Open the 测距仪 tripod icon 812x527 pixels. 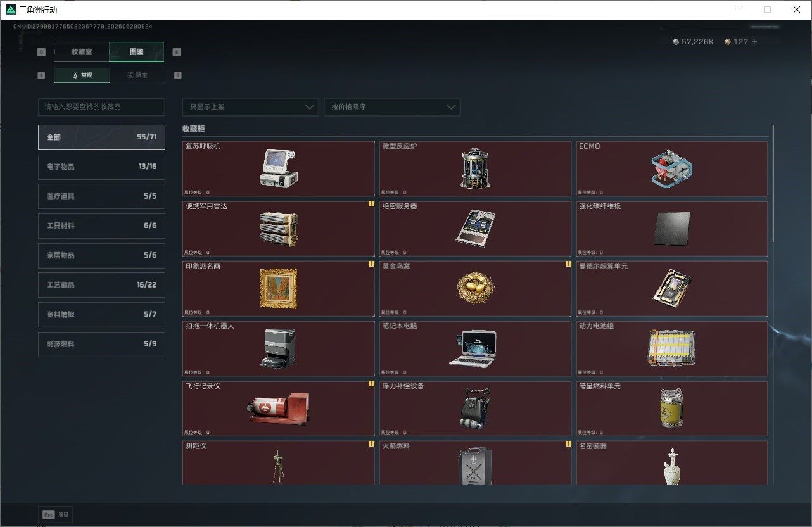click(277, 467)
